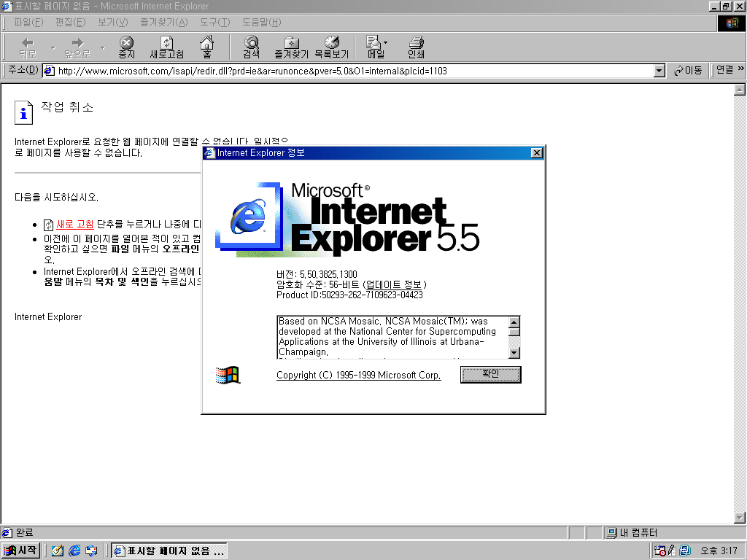Open the 보기(V) menu
Screen dimensions: 747x560
pos(113,23)
